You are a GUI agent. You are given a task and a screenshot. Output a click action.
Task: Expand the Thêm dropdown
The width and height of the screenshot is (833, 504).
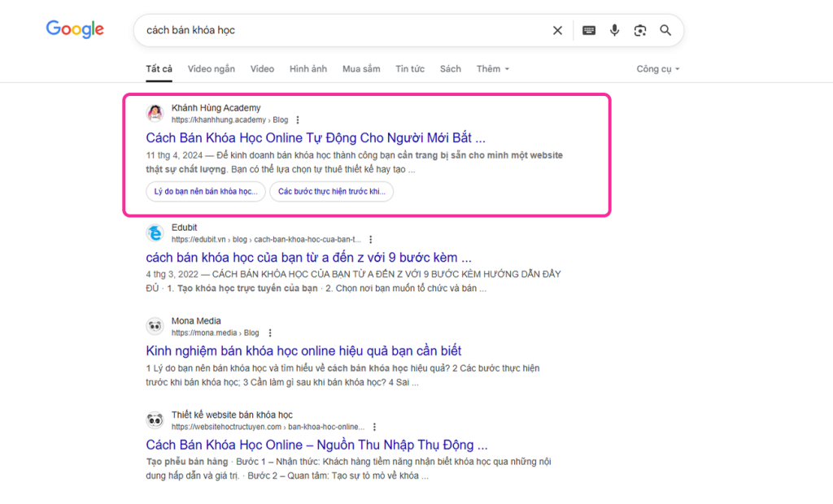(x=492, y=69)
